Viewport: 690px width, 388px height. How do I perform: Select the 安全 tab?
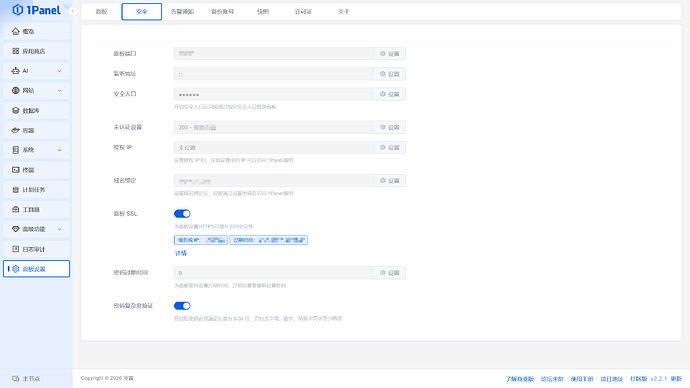tap(142, 11)
